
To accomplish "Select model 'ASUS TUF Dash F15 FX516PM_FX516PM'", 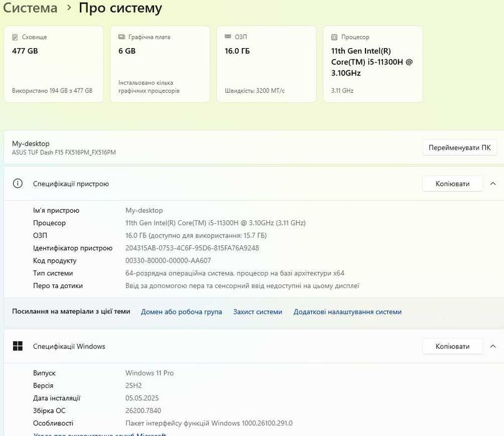I will 64,152.
